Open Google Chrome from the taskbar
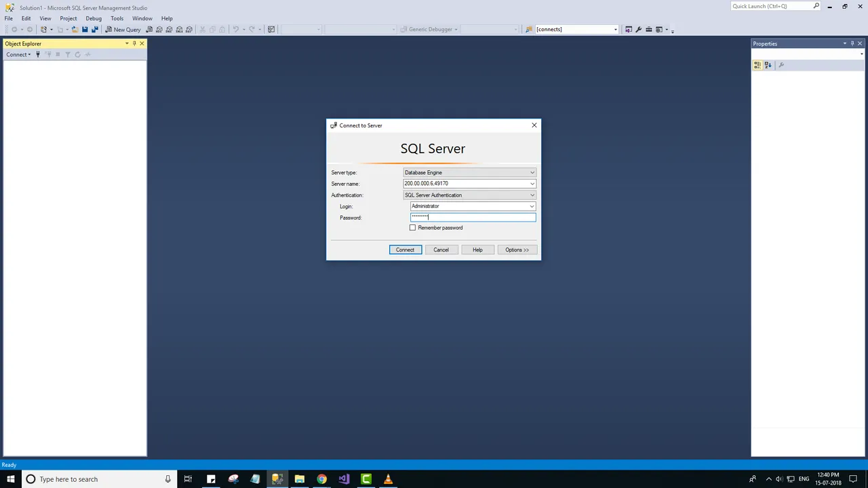The height and width of the screenshot is (488, 868). (321, 479)
